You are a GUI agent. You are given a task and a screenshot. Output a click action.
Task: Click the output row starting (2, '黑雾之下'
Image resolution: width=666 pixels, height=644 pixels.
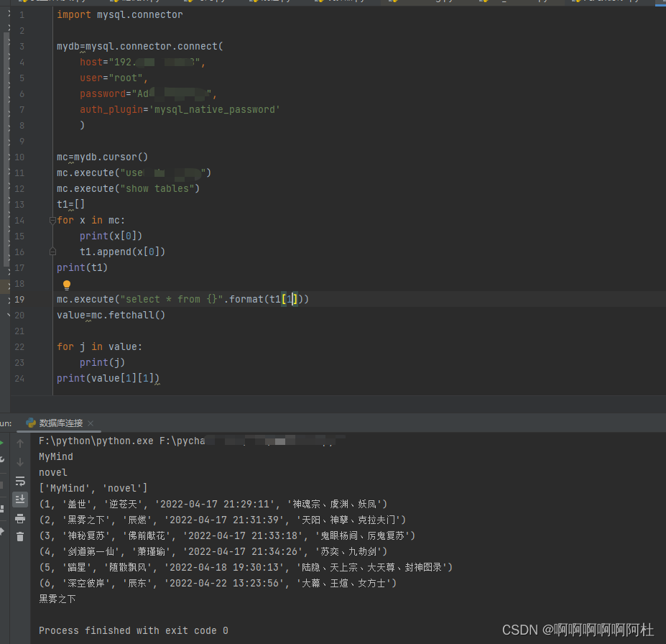click(x=223, y=520)
